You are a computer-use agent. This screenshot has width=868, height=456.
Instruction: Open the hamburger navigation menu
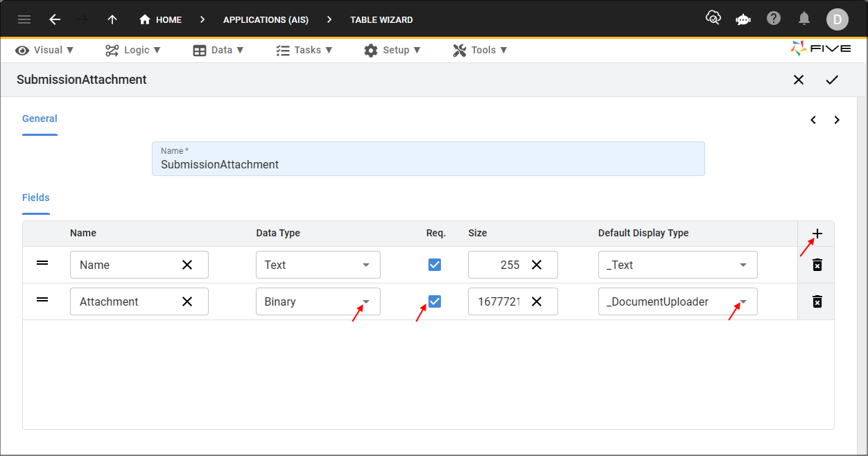point(24,19)
